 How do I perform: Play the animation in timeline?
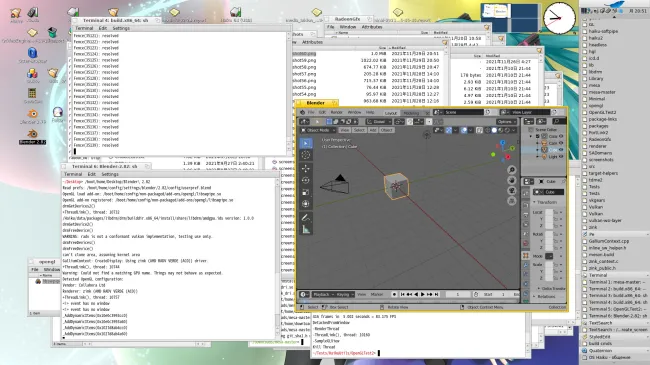pos(422,294)
